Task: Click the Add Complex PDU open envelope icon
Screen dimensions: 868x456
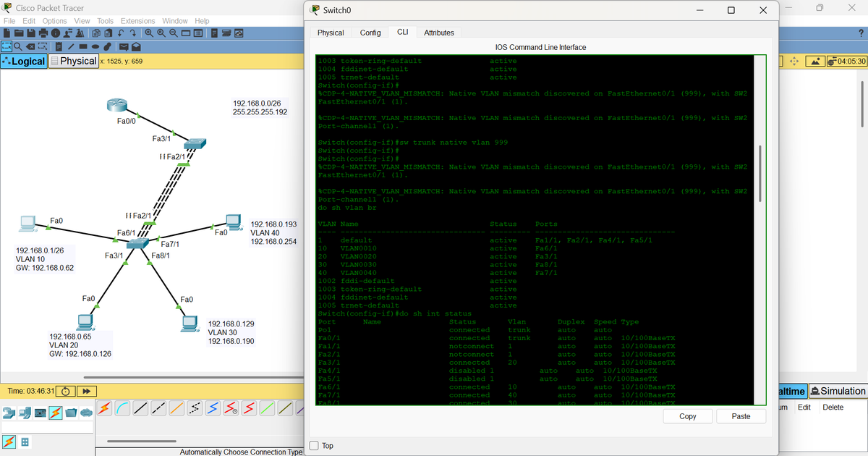Action: click(x=136, y=46)
